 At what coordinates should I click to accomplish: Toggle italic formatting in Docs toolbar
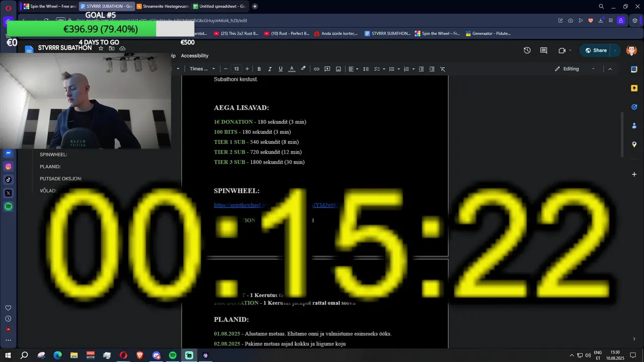tap(270, 69)
